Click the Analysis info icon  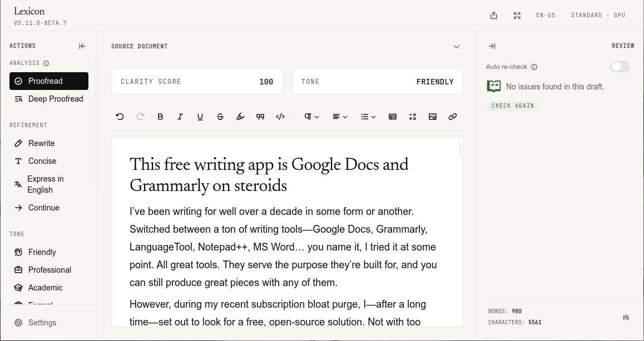pyautogui.click(x=46, y=63)
